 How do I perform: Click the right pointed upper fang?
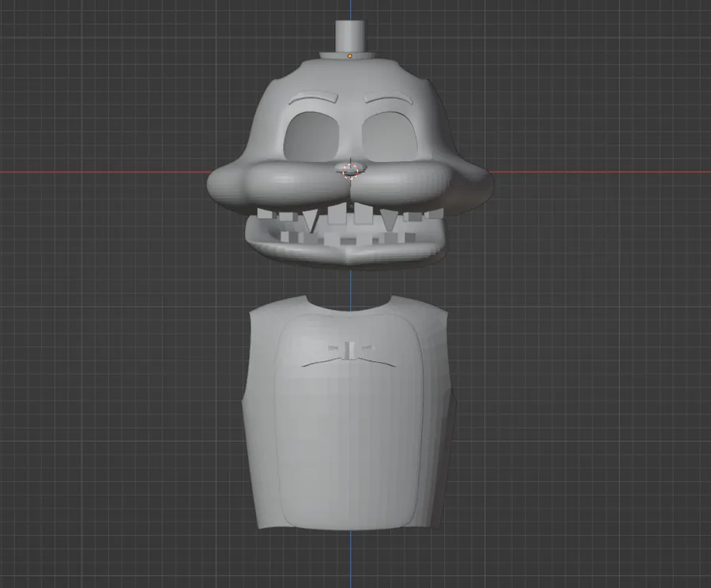[389, 219]
